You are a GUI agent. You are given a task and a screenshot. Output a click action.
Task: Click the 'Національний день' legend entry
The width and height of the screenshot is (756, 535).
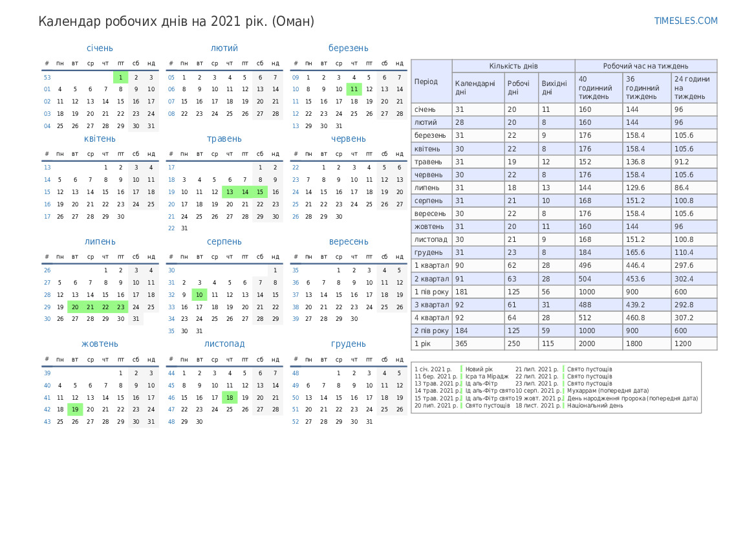click(x=595, y=406)
